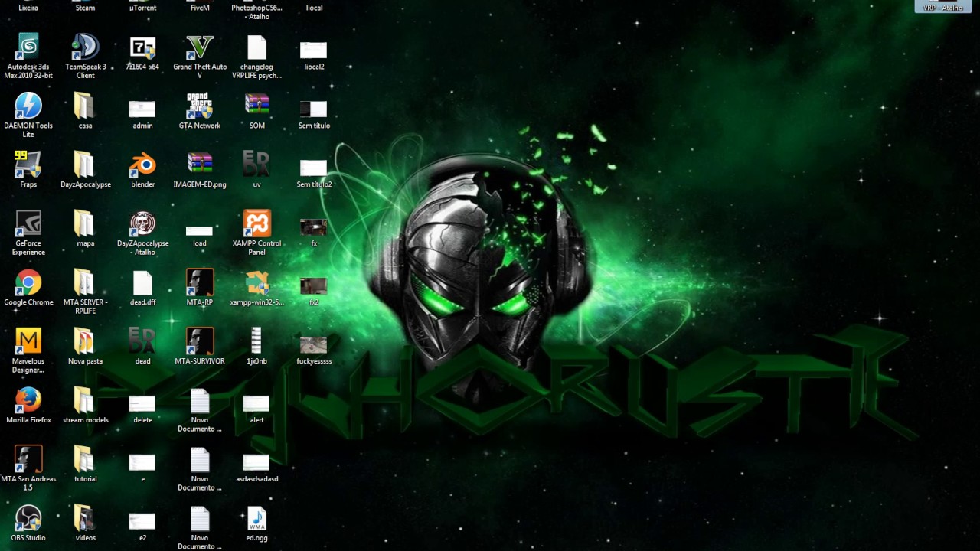Open the tutorial folder

tap(83, 460)
